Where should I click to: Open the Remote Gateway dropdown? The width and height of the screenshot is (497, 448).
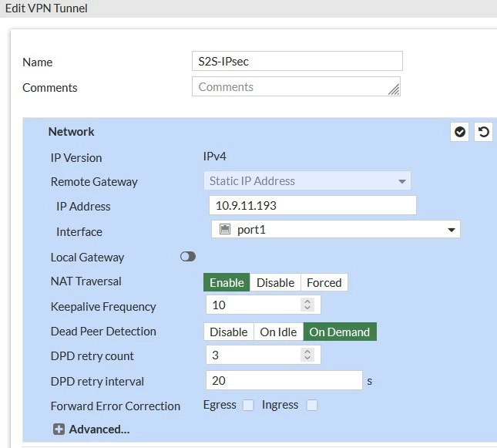307,181
